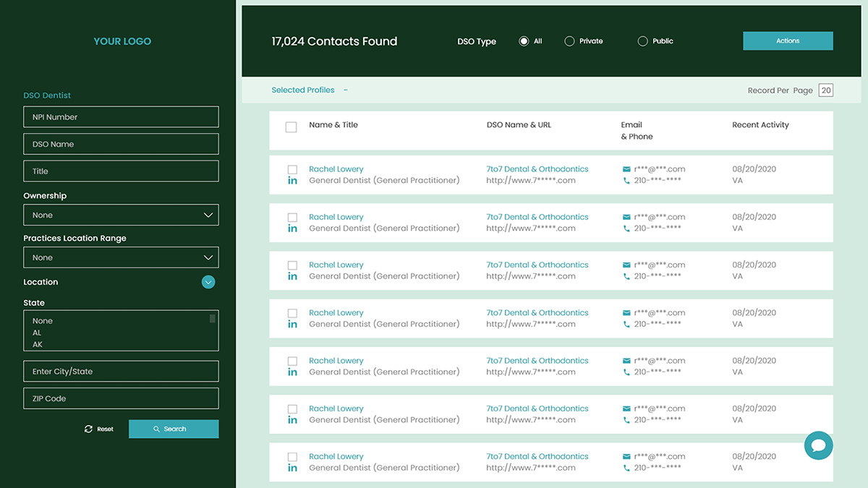Choose AL in the State list
The height and width of the screenshot is (488, 868).
(37, 333)
